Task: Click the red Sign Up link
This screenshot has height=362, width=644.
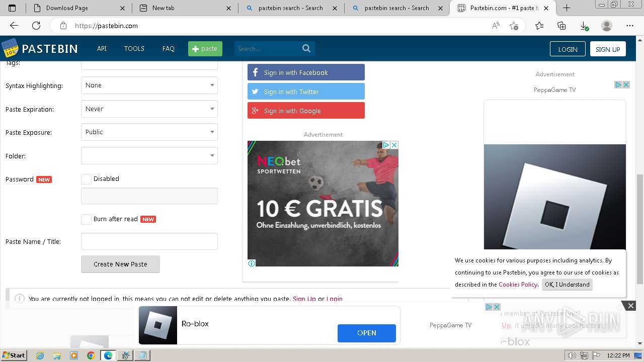Action: coord(304,299)
